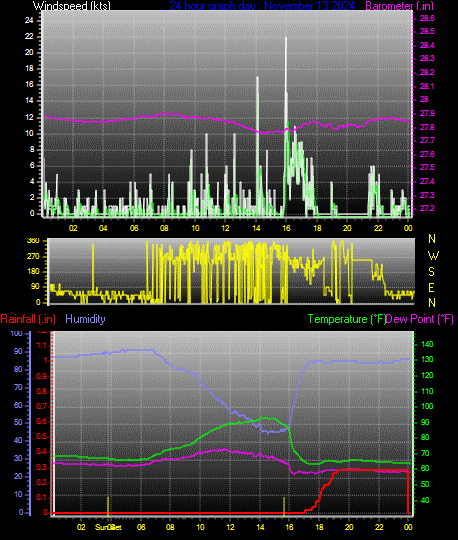458x540 pixels.
Task: Click the Windspeed (kts) axis title
Action: click(72, 6)
